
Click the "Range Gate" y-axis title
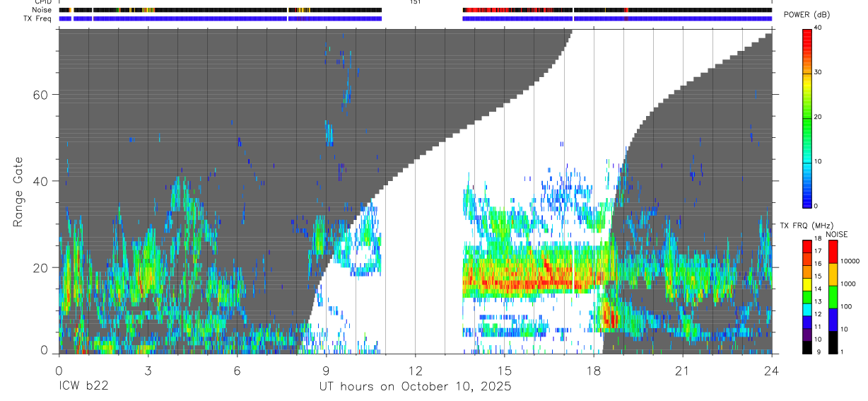18,192
